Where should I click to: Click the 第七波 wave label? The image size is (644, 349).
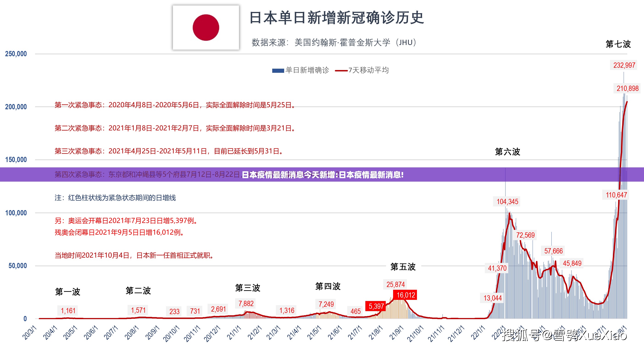618,44
